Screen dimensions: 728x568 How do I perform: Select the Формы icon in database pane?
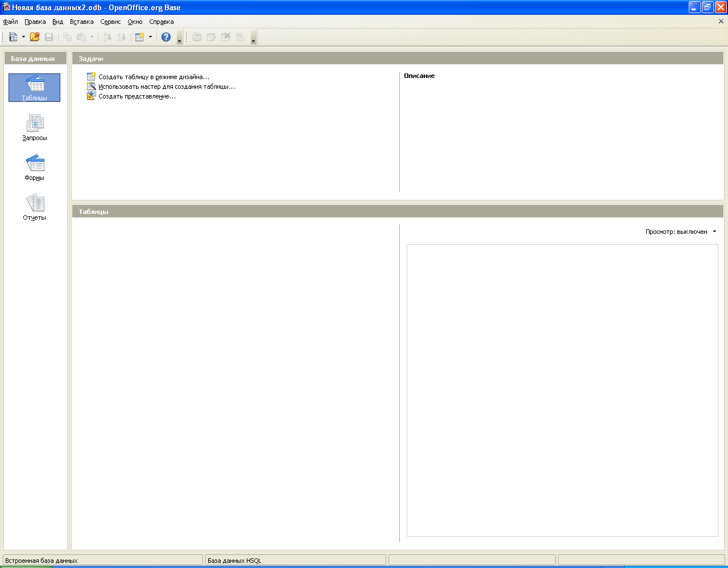click(34, 167)
